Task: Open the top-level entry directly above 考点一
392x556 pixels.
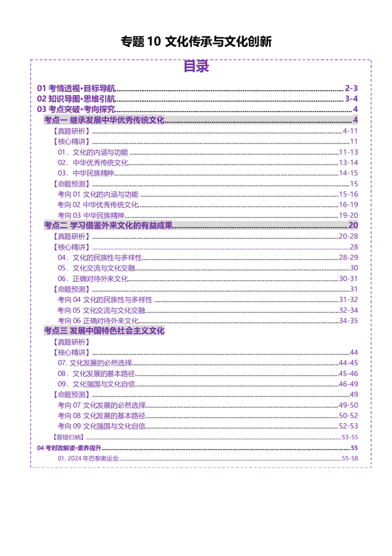Action: point(76,108)
